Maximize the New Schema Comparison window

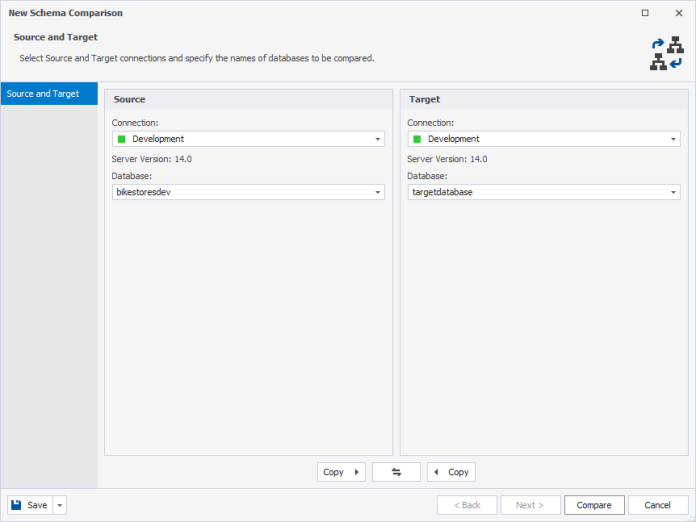pyautogui.click(x=645, y=13)
